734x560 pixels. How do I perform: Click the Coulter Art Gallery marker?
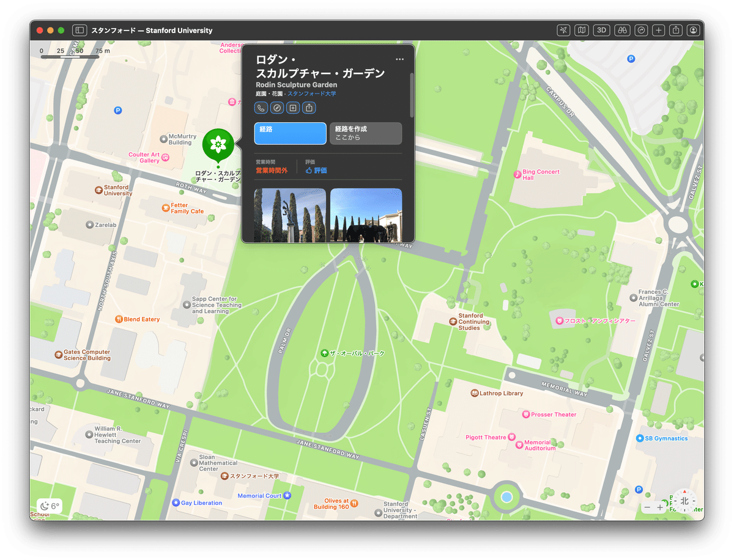[165, 158]
